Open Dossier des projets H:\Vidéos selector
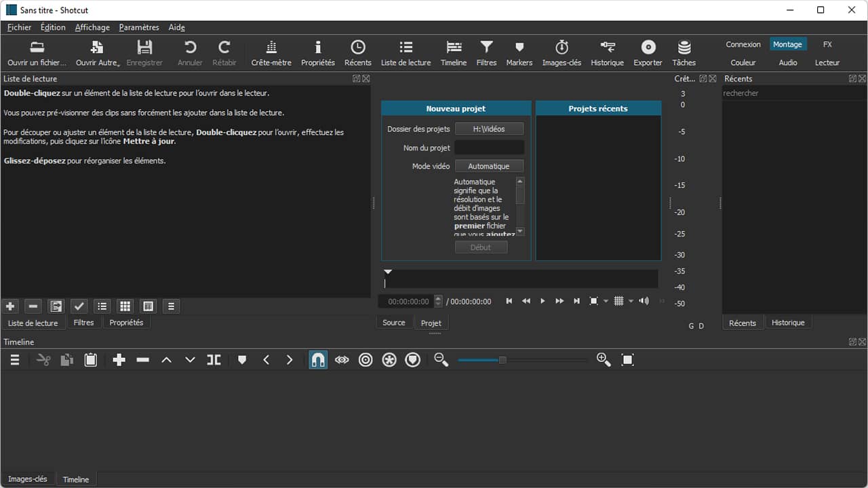 coord(489,129)
